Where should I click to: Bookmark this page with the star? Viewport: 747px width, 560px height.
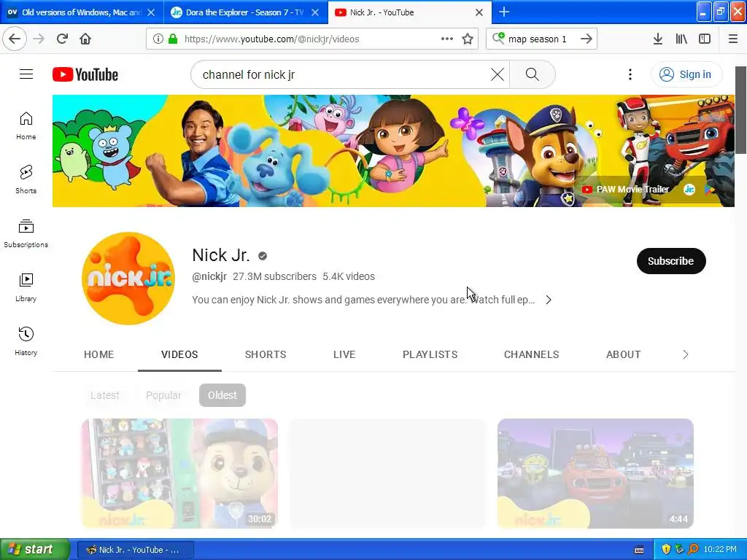click(468, 39)
